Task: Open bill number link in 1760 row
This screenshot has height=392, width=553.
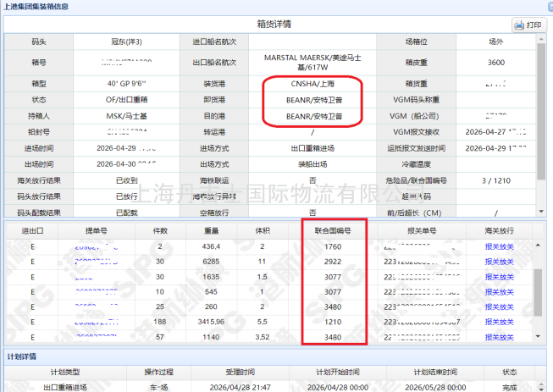Action: pos(97,247)
